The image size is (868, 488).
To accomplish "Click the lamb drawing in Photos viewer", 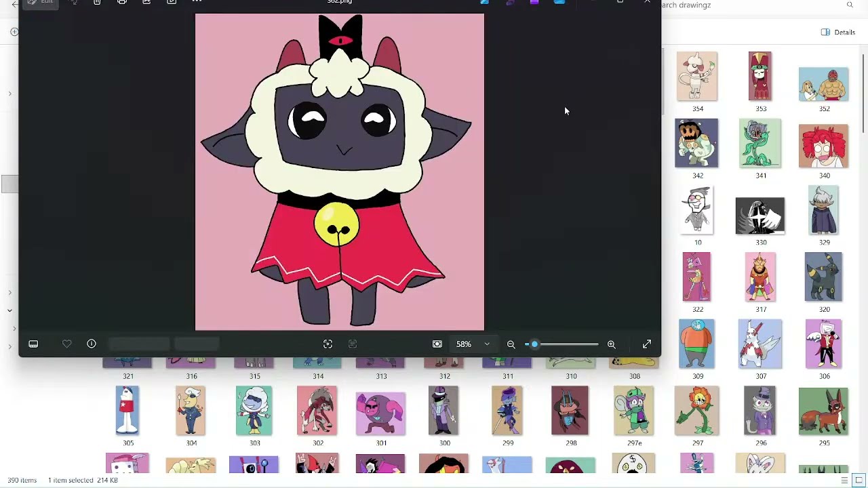I will pyautogui.click(x=340, y=172).
